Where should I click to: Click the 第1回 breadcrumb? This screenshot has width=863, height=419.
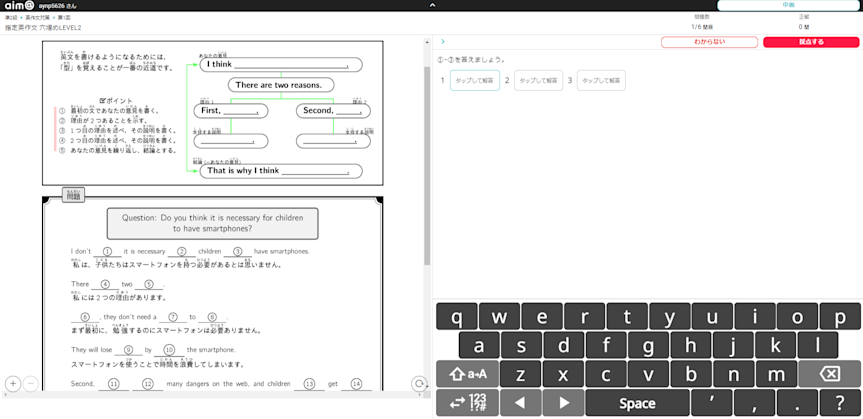(x=63, y=18)
